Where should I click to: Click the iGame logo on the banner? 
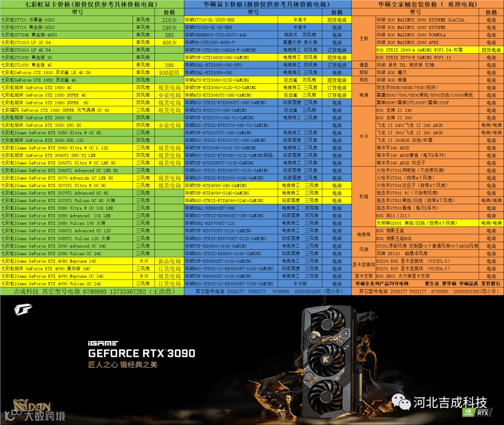tap(23, 310)
